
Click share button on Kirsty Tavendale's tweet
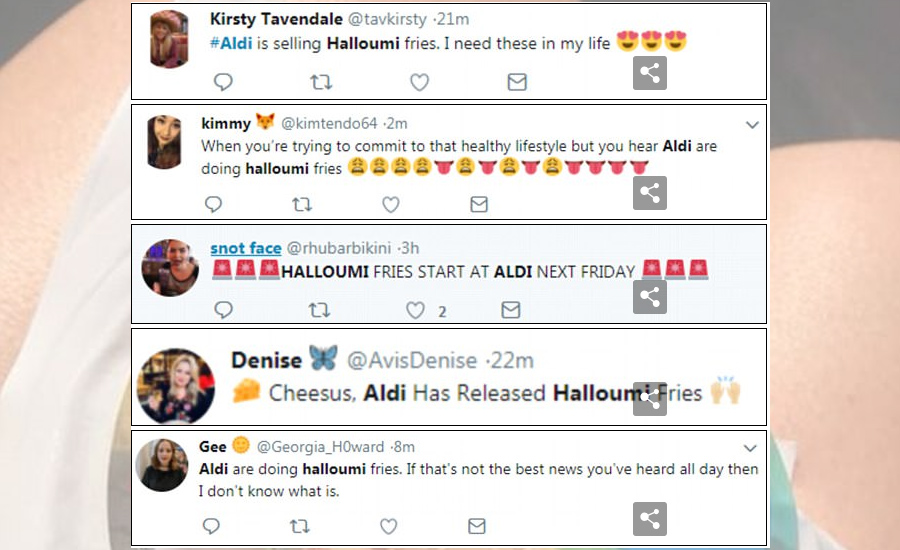tap(650, 73)
